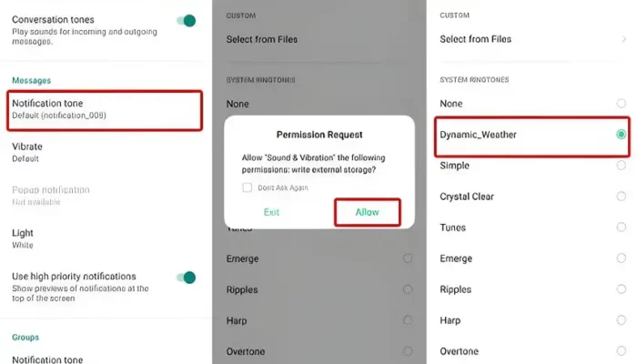Pick the Crystal Clear ringtone radio button

pyautogui.click(x=621, y=197)
